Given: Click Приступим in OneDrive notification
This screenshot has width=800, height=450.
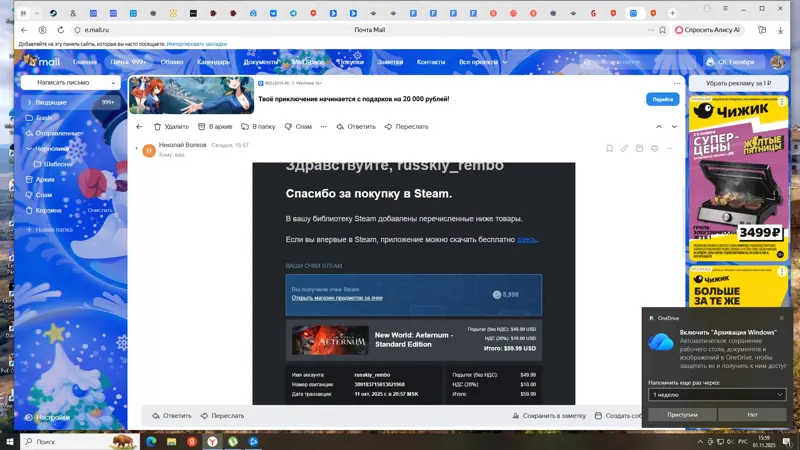Looking at the screenshot, I should [x=682, y=415].
